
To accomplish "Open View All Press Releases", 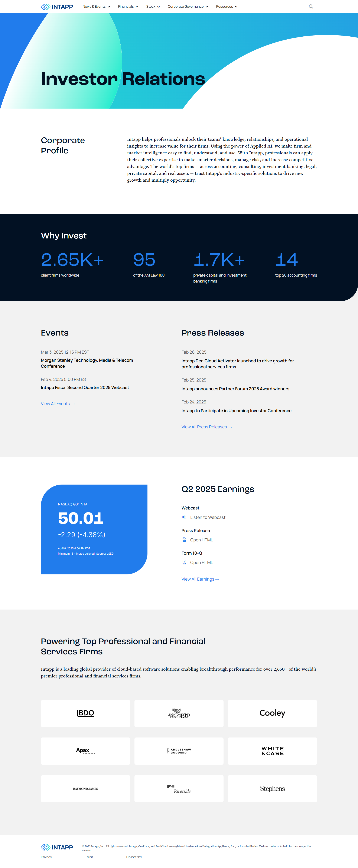I will click(206, 427).
